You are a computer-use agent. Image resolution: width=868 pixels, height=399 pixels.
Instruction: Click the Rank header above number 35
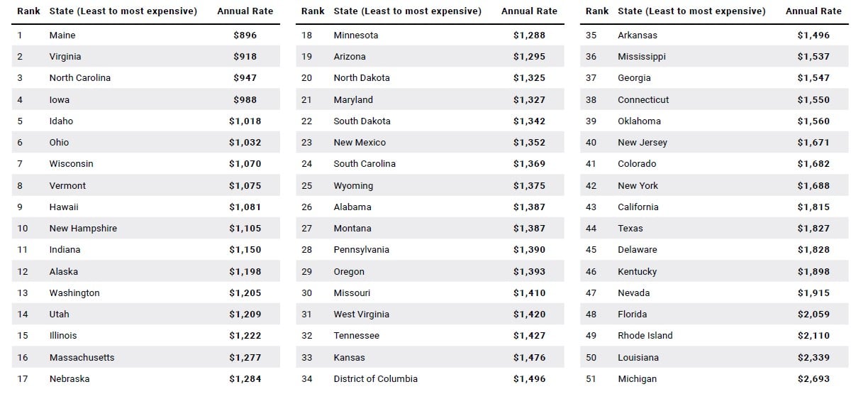tap(596, 11)
